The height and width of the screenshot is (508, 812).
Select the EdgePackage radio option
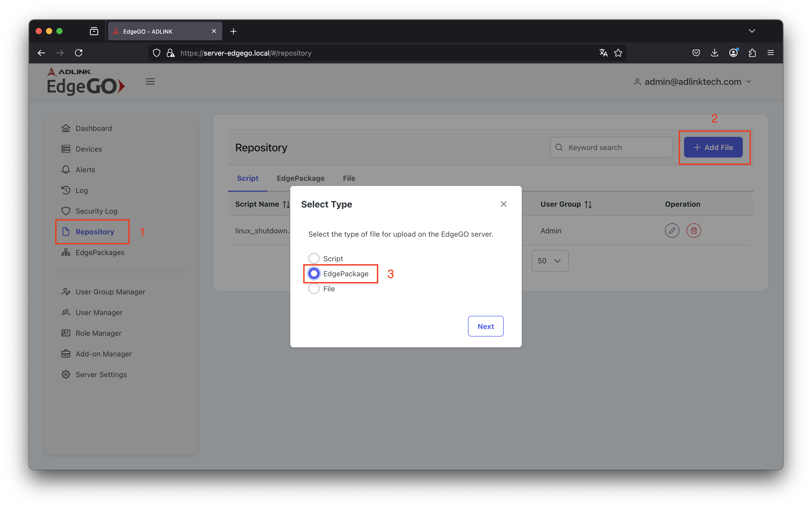314,273
